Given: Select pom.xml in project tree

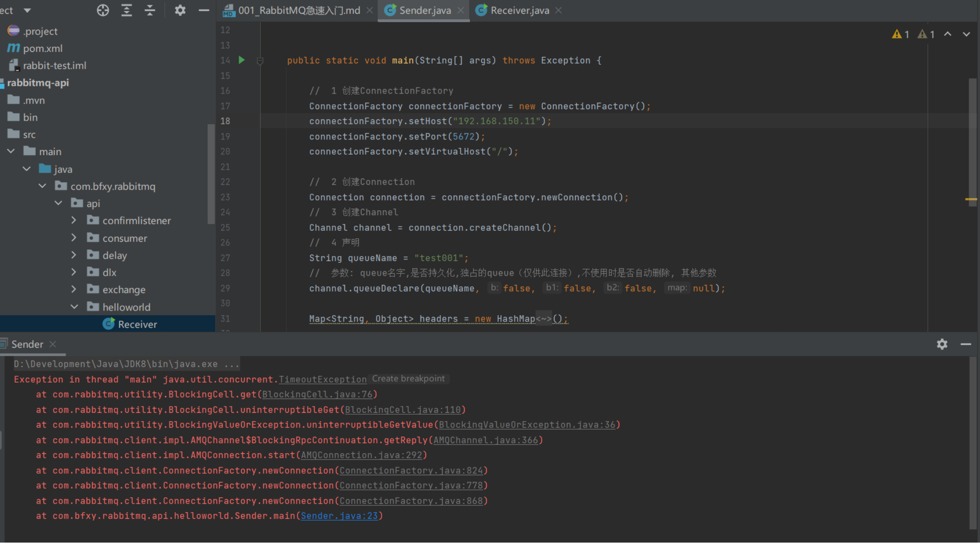Looking at the screenshot, I should pos(43,48).
